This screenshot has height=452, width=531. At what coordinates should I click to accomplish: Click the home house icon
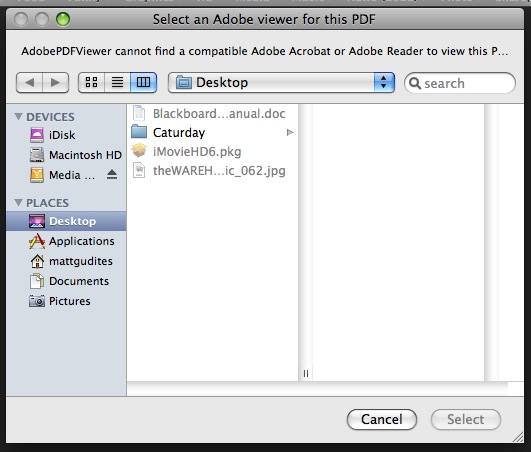tap(37, 261)
